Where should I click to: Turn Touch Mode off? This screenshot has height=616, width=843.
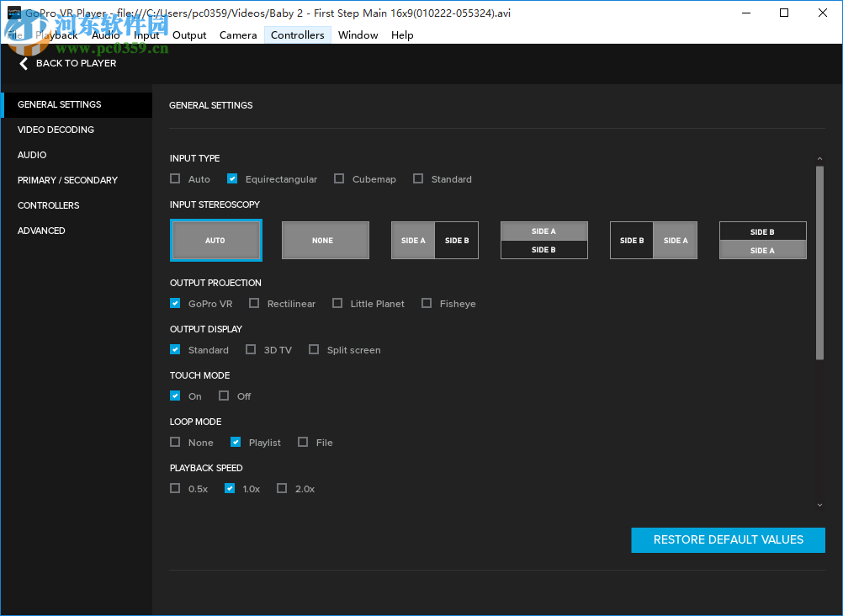[225, 396]
